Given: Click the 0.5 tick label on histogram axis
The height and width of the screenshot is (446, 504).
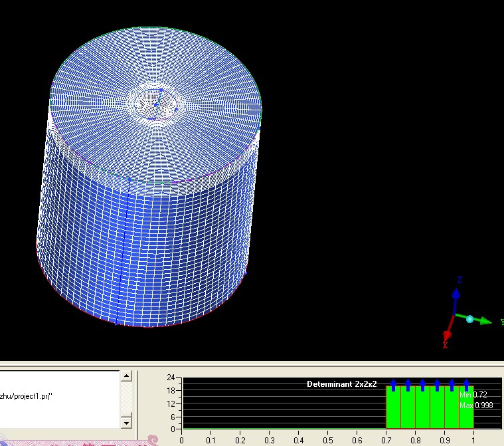Looking at the screenshot, I should pyautogui.click(x=328, y=439).
